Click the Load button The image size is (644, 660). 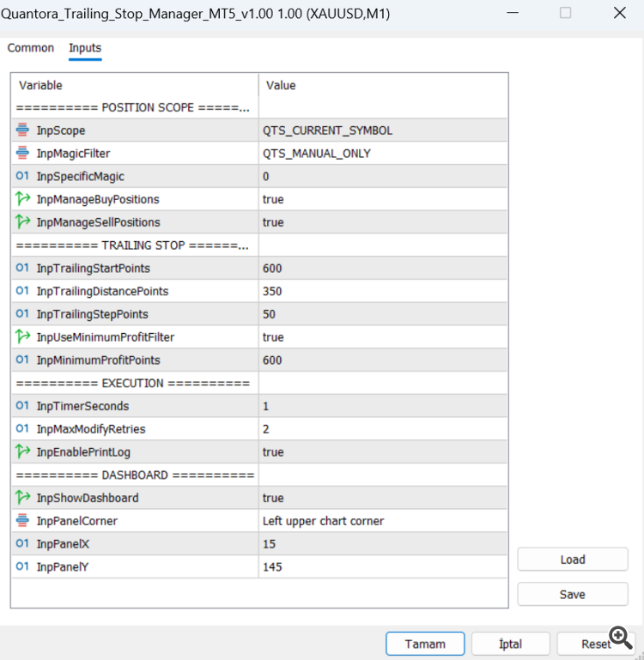tap(573, 560)
